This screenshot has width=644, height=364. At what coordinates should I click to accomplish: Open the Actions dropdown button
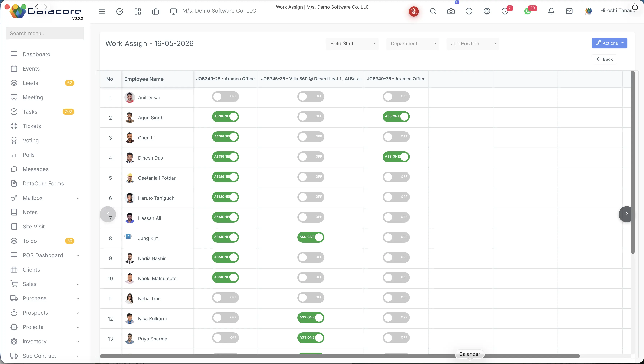click(609, 43)
